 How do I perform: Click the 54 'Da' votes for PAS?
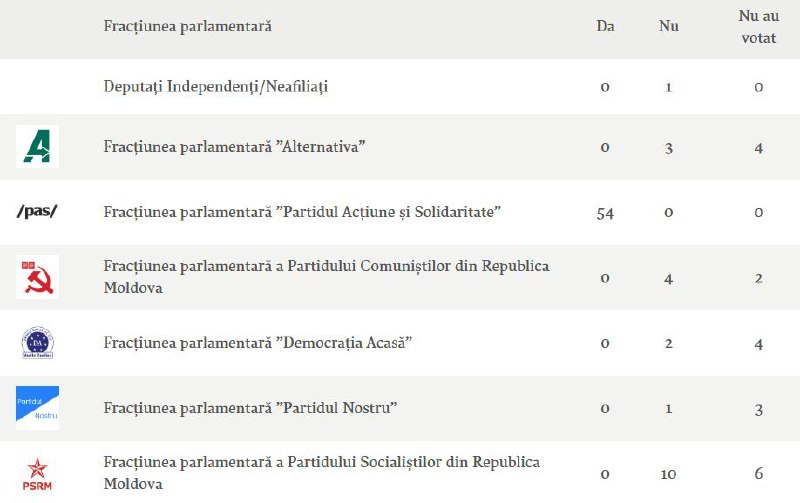(x=605, y=213)
